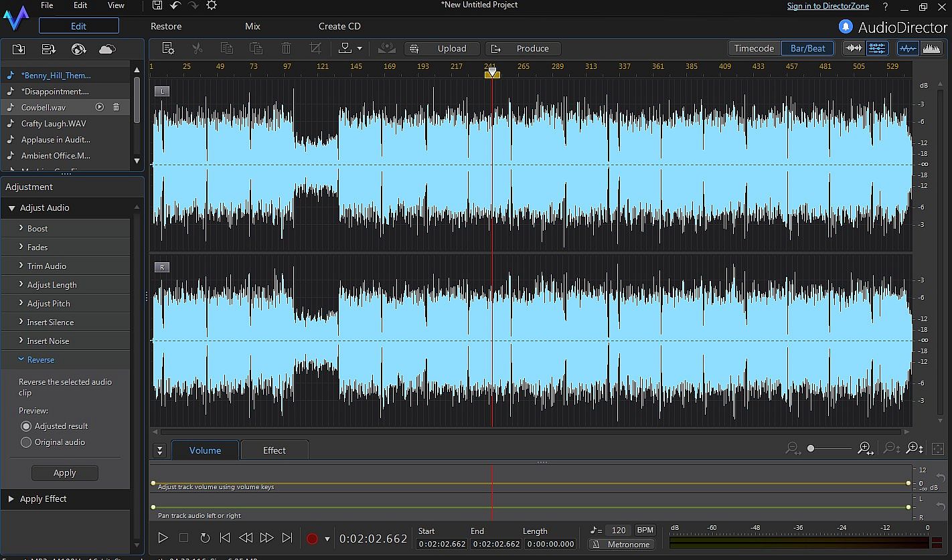Click the Apply button for Reverse
Viewport: 952px width, 560px height.
tap(65, 473)
